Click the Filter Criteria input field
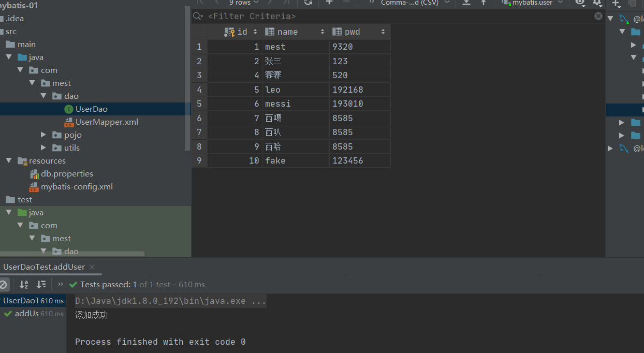Viewport: 644px width, 353px height. [x=399, y=16]
